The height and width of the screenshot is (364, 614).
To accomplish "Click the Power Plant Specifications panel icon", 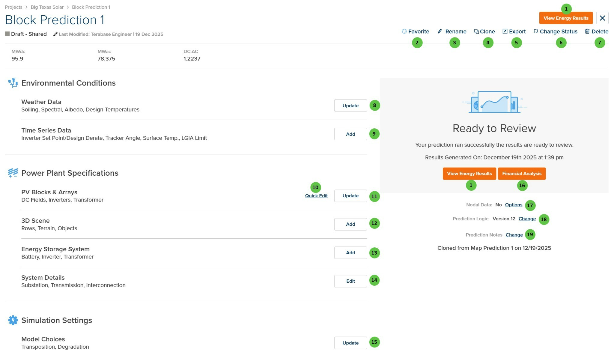I will [x=13, y=173].
